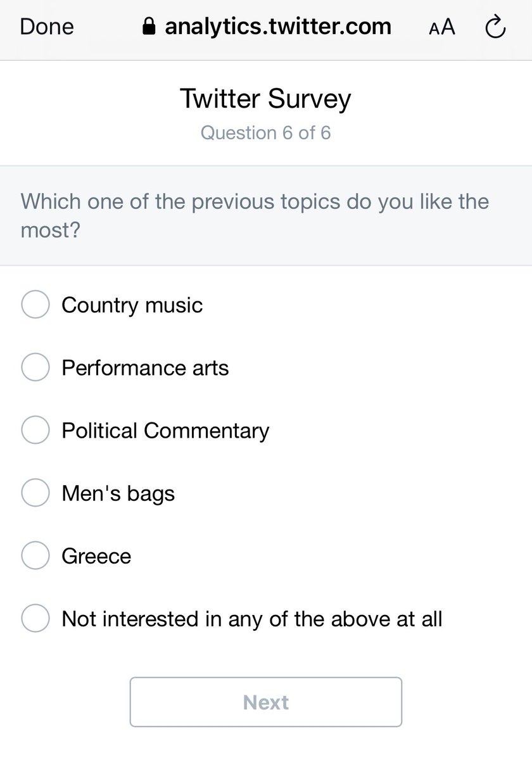Select the radio circle beside Country music
Viewport: 532px width, 760px height.
35,305
